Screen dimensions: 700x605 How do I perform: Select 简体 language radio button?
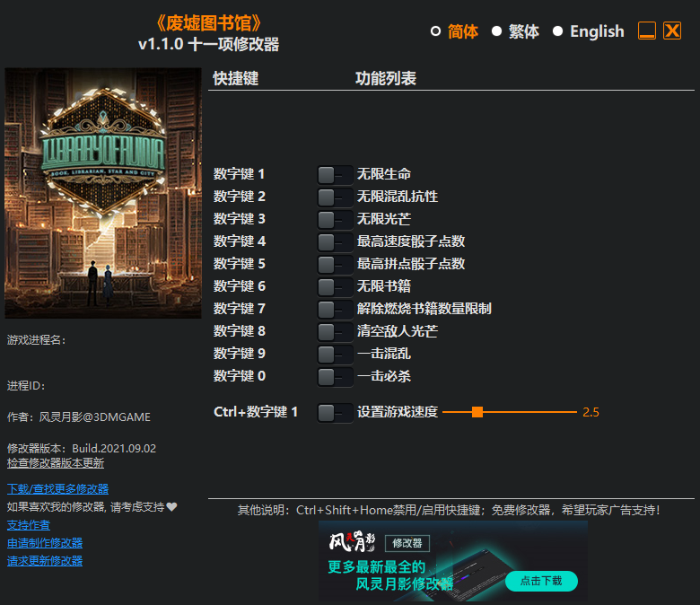coord(436,31)
